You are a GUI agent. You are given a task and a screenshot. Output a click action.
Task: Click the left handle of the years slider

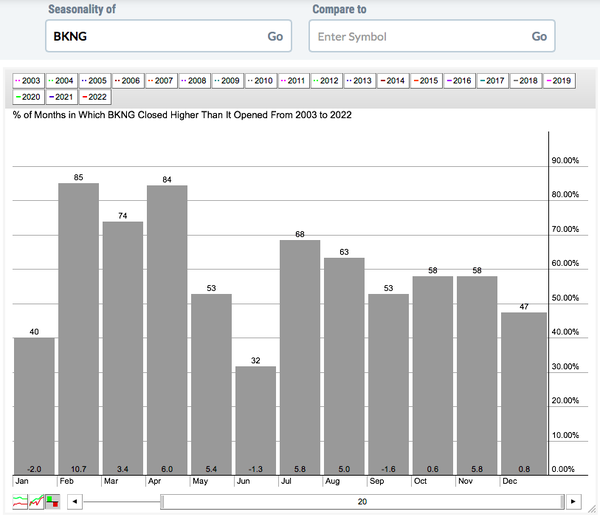162,502
